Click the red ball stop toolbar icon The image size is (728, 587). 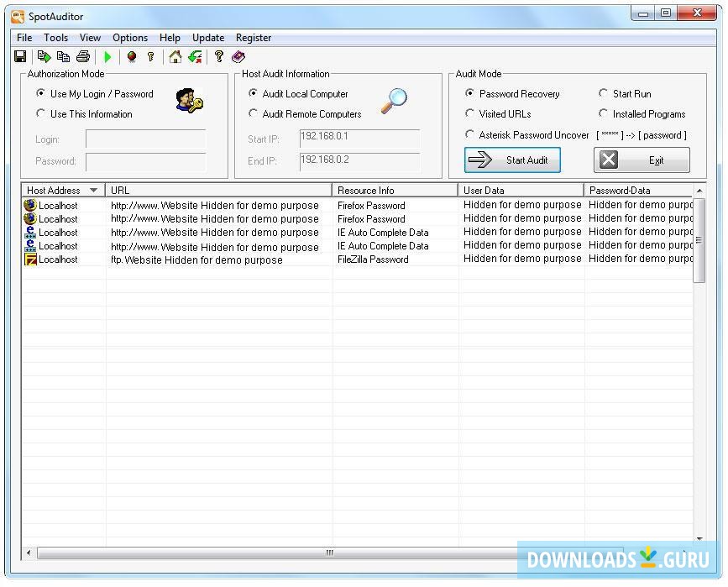point(131,57)
